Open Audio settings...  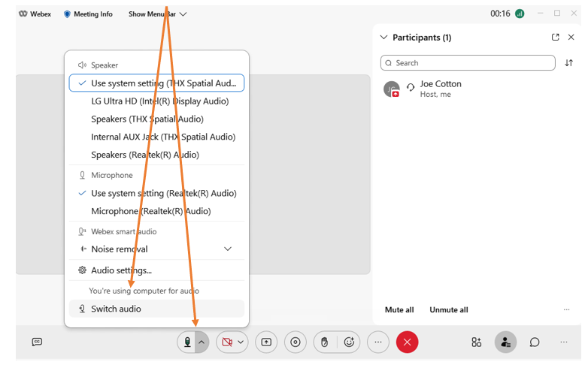tap(156, 270)
